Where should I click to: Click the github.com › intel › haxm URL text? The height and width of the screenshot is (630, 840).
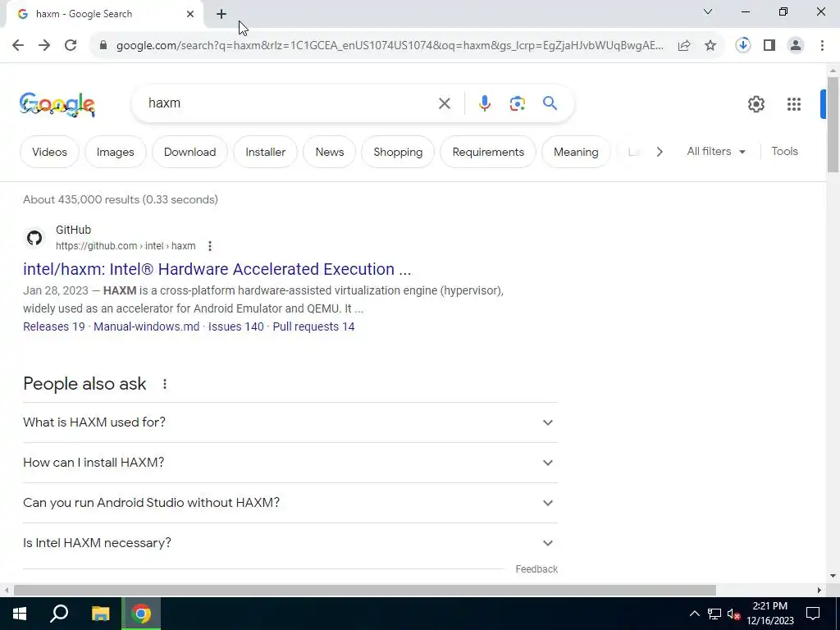[126, 246]
